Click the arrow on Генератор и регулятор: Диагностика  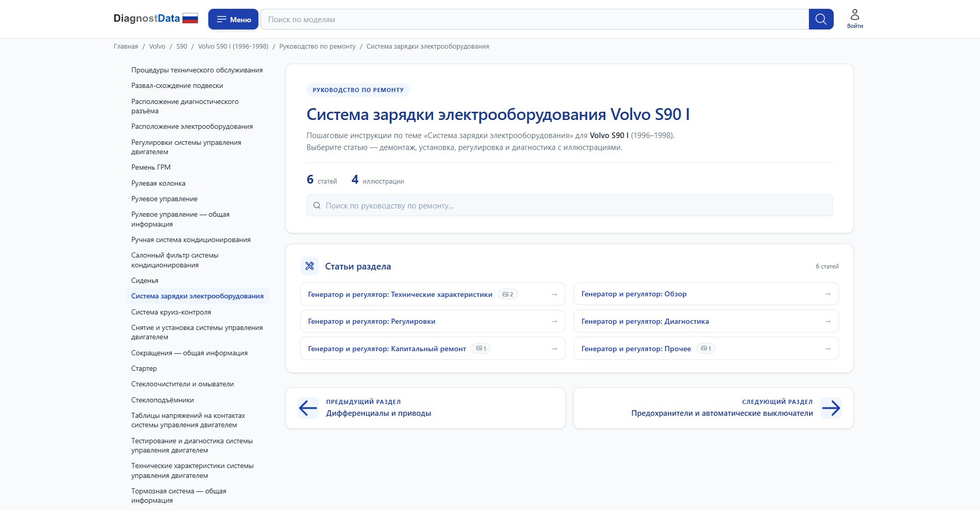click(828, 322)
